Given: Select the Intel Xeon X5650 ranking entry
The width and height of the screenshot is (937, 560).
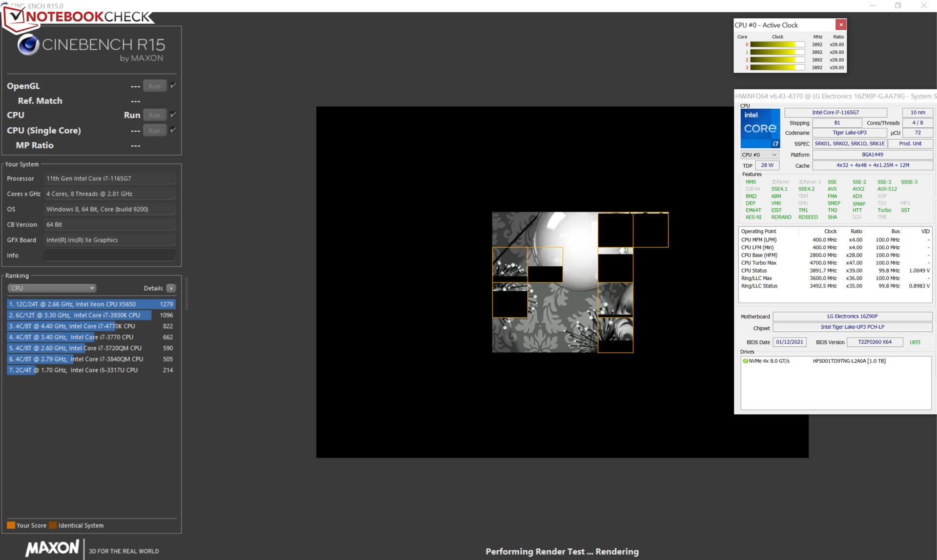Looking at the screenshot, I should point(91,304).
